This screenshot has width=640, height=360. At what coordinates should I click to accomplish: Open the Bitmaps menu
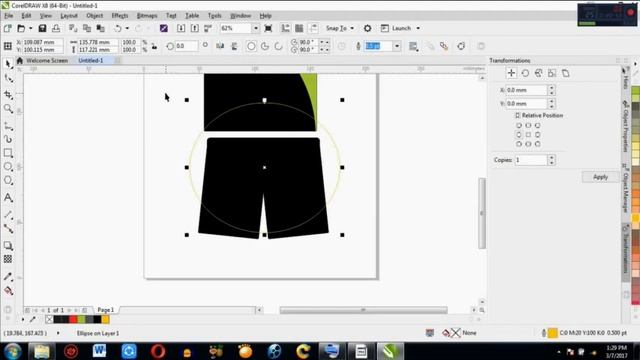click(x=147, y=16)
